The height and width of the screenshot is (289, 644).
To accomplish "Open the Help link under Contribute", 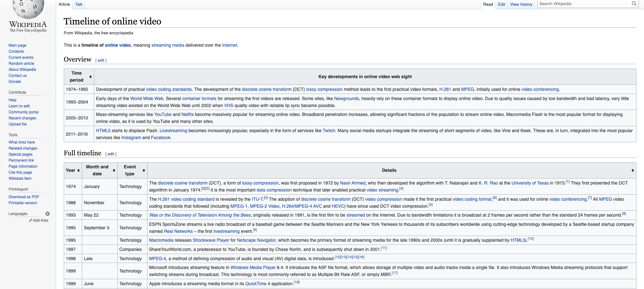I will coord(12,100).
